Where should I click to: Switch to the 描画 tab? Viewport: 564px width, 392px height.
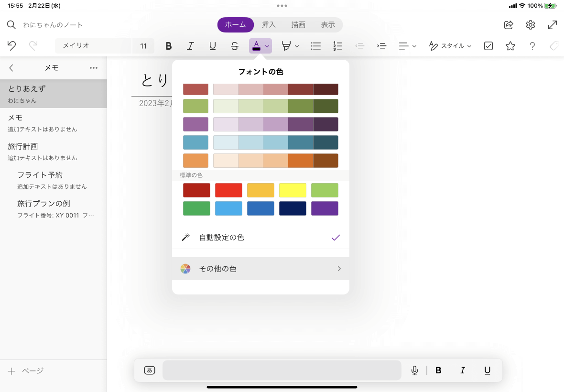pyautogui.click(x=298, y=25)
